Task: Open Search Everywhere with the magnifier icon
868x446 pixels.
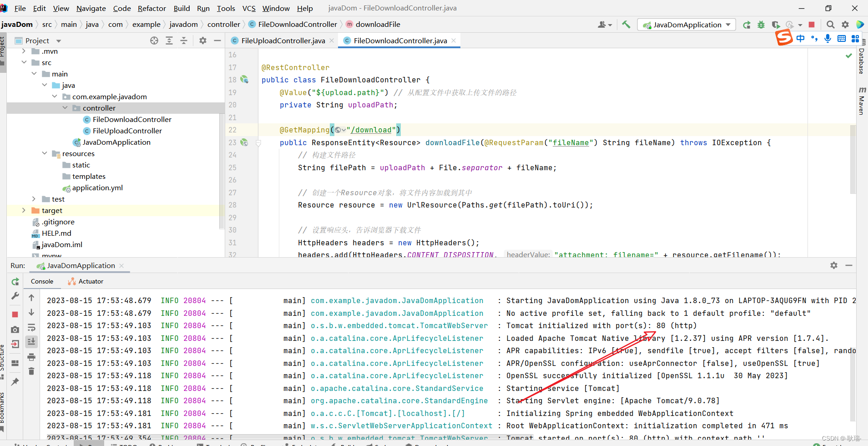Action: [830, 24]
